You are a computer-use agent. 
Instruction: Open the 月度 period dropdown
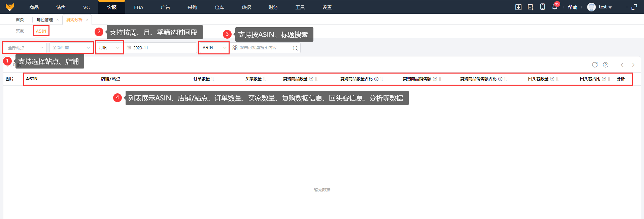click(110, 48)
